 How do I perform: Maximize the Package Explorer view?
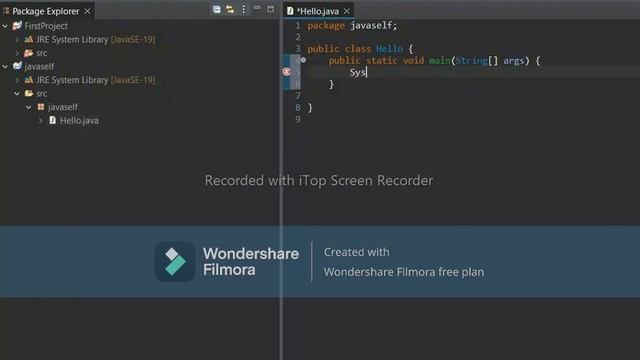(270, 9)
